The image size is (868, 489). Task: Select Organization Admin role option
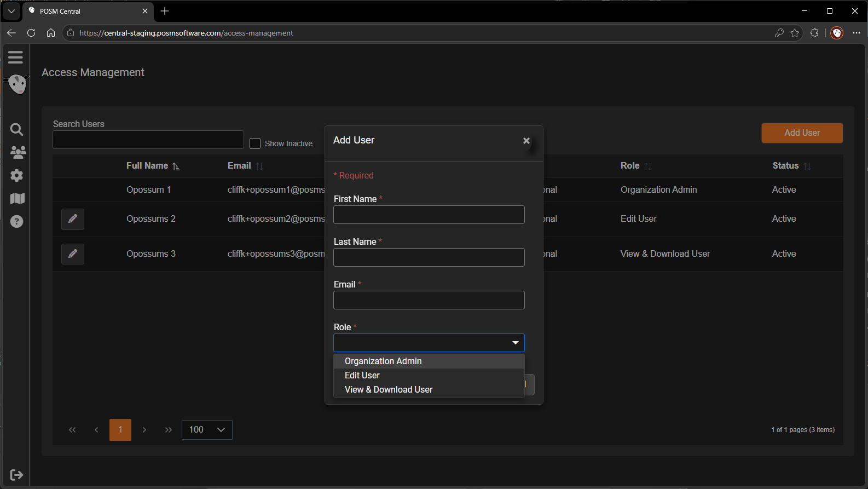click(429, 361)
